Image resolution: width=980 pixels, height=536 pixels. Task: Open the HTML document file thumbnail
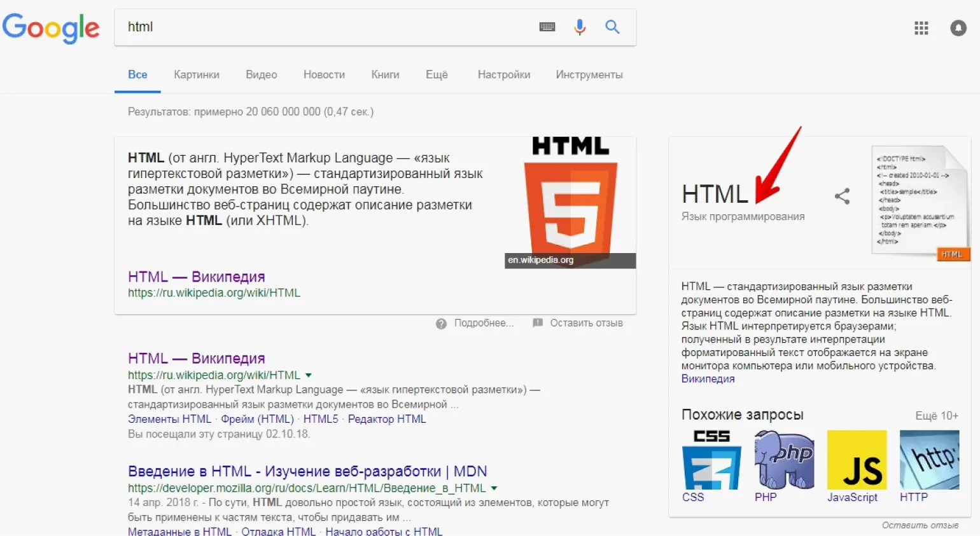coord(920,203)
